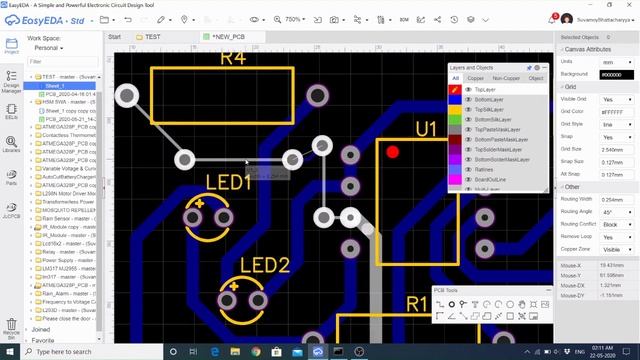Open the Routing Angle dropdown
This screenshot has height=360, width=640.
click(x=617, y=212)
